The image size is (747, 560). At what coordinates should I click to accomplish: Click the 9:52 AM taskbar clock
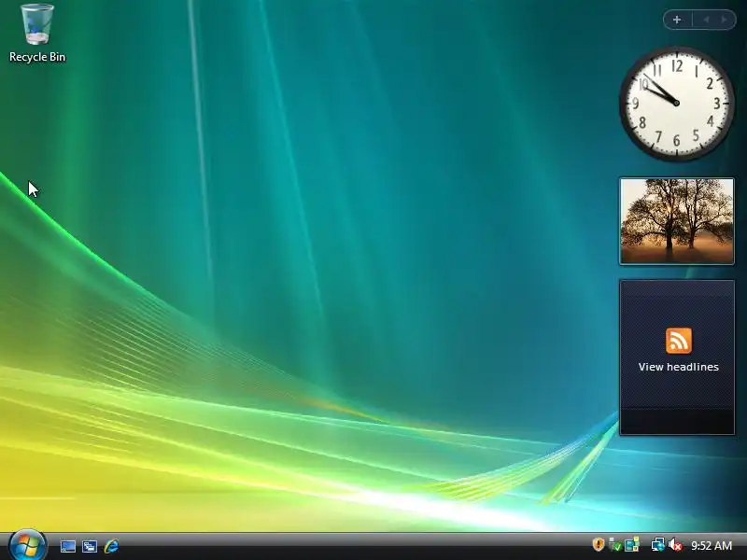[x=712, y=545]
